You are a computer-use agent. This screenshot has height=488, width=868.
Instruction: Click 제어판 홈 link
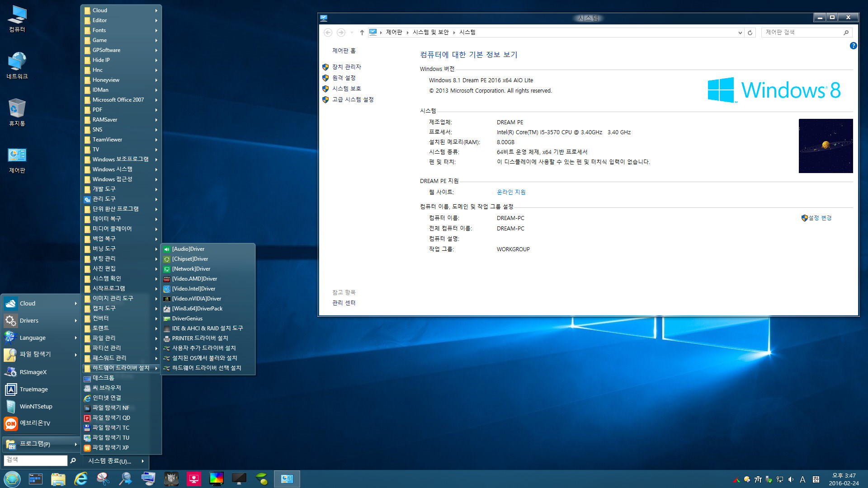point(344,51)
